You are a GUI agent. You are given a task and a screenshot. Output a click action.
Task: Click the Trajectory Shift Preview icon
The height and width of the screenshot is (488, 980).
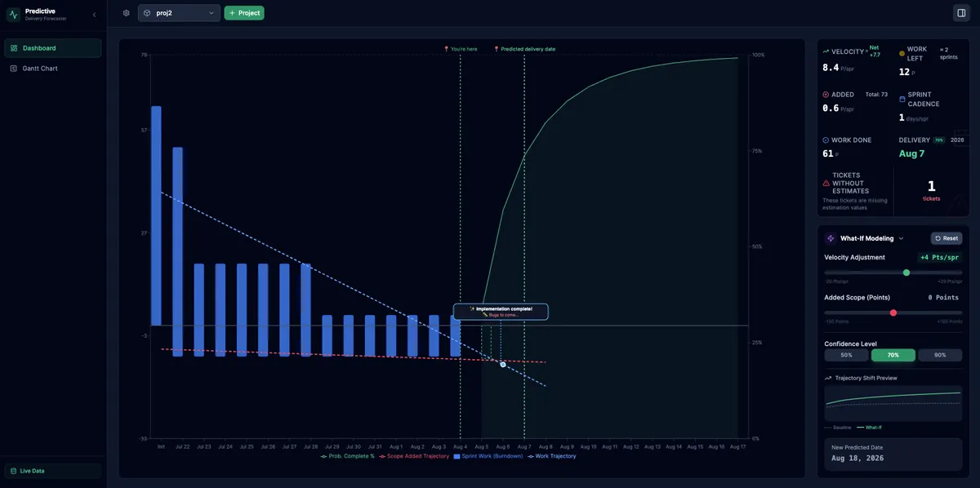coord(828,378)
